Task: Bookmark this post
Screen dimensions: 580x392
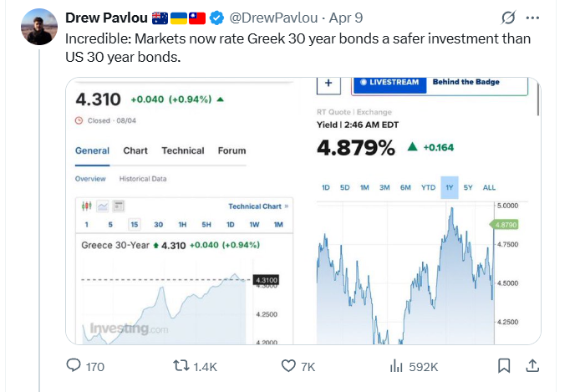Action: (504, 366)
